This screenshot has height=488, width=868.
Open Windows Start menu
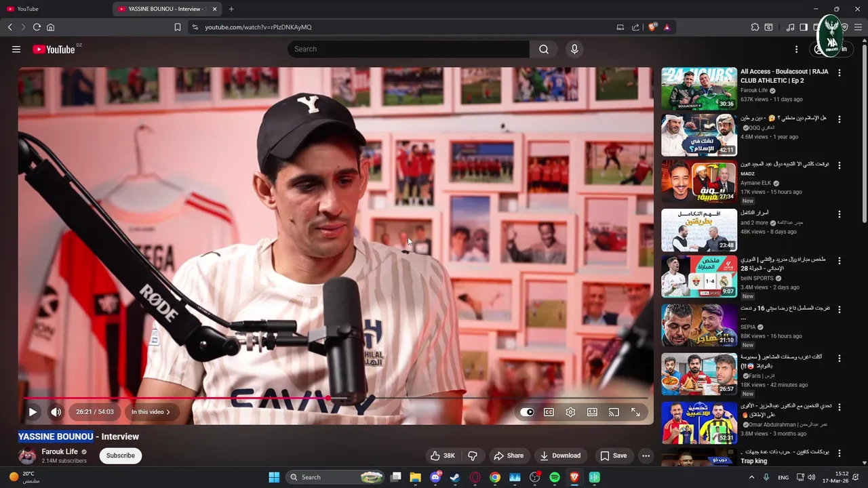point(274,477)
